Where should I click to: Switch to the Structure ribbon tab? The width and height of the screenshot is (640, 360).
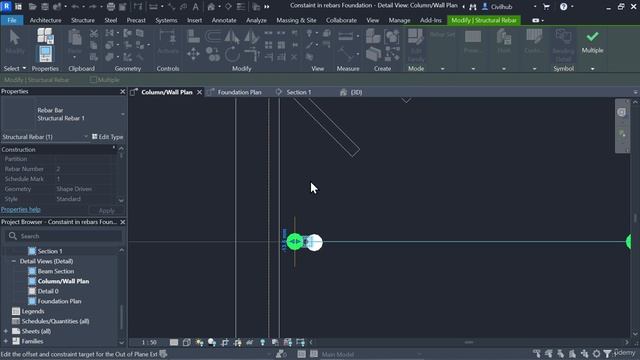click(83, 20)
